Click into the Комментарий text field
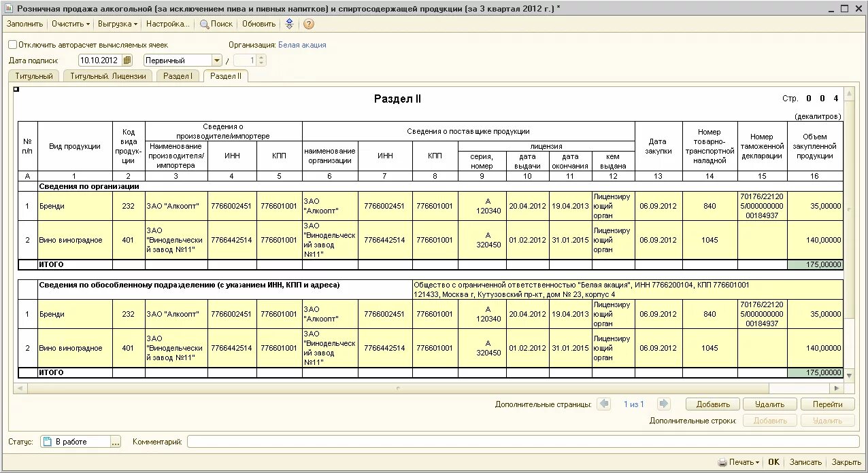Viewport: 868px width, 473px height. pyautogui.click(x=522, y=442)
